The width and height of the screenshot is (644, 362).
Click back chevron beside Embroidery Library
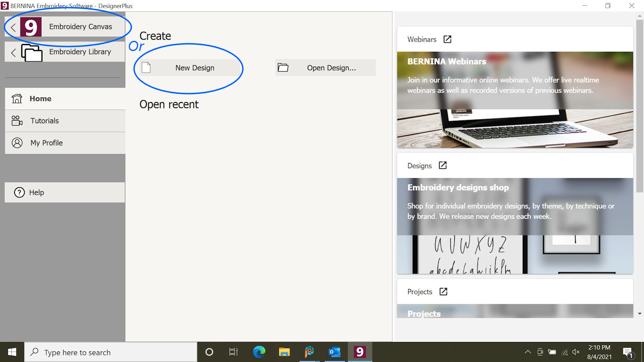click(x=13, y=52)
